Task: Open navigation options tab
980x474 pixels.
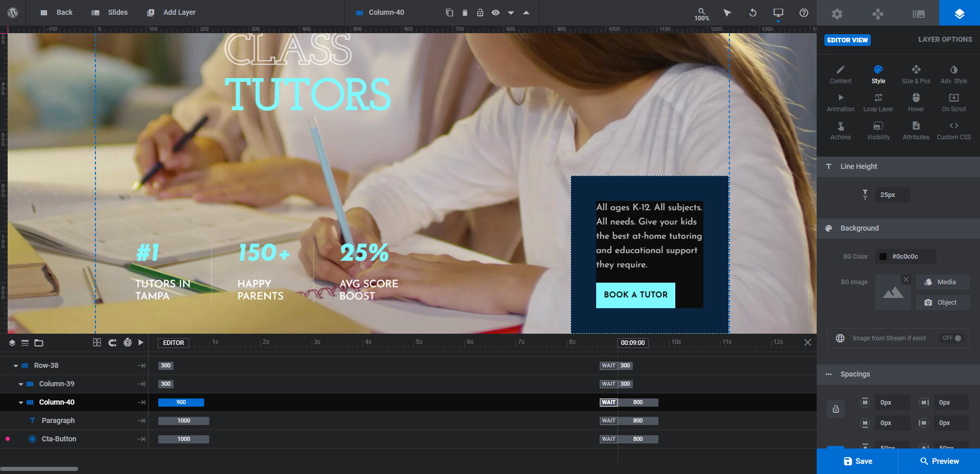Action: 878,14
